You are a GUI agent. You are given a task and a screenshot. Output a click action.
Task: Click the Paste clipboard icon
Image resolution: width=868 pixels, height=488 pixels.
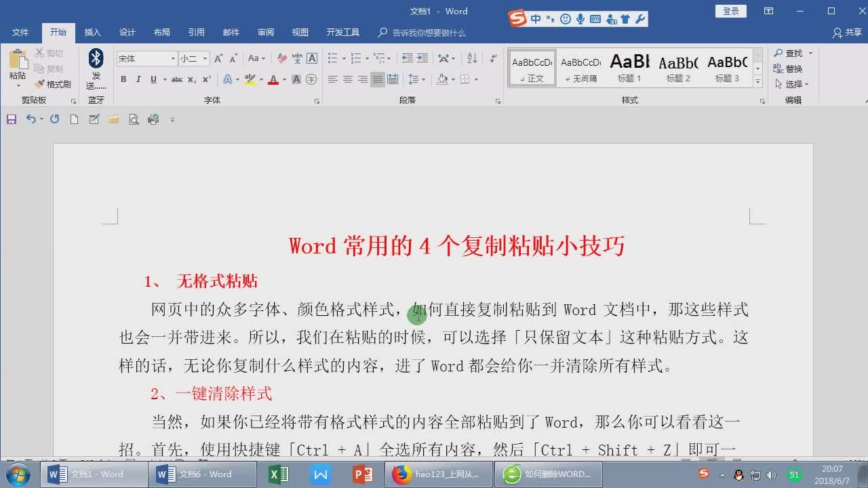[x=18, y=60]
